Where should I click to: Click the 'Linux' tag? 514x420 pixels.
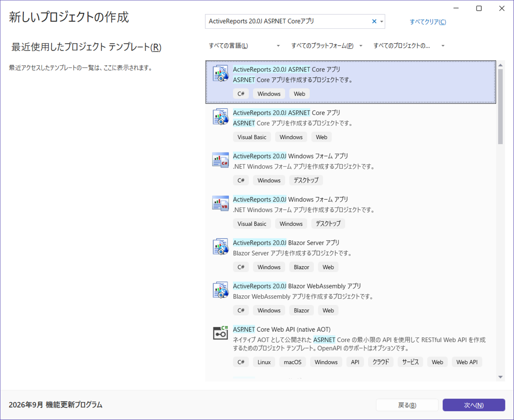coord(264,362)
